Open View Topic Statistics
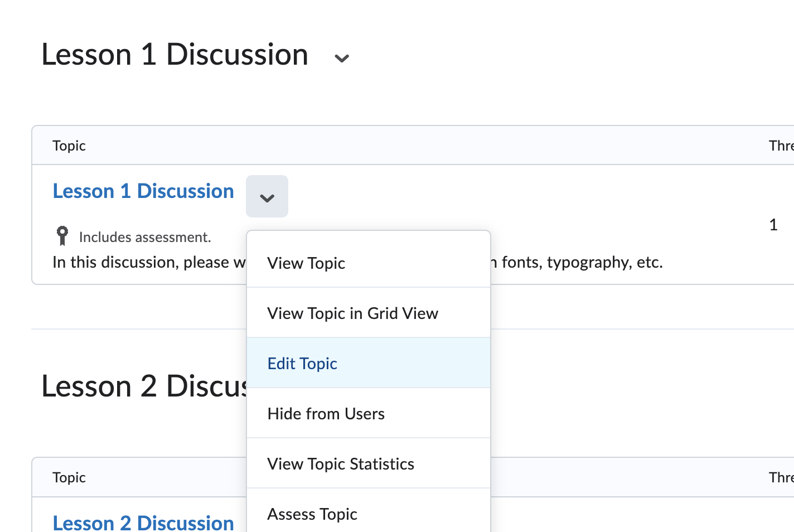Screen dimensions: 794x532 (340, 464)
